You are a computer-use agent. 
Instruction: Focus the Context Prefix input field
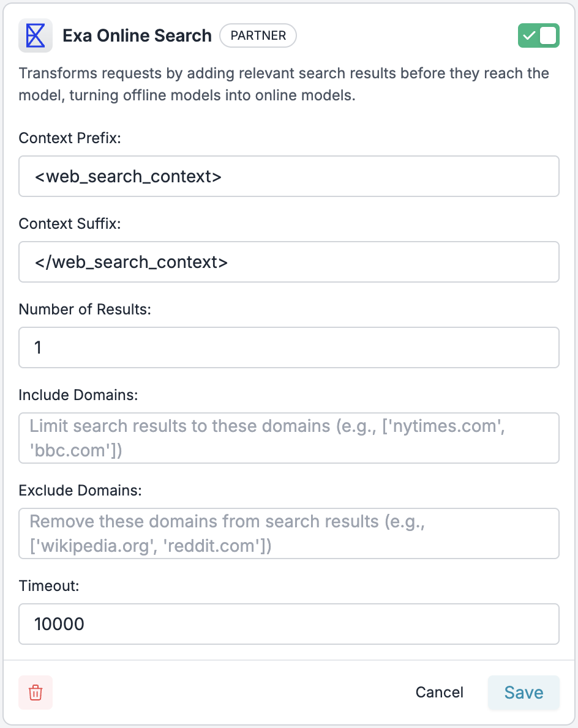tap(288, 176)
